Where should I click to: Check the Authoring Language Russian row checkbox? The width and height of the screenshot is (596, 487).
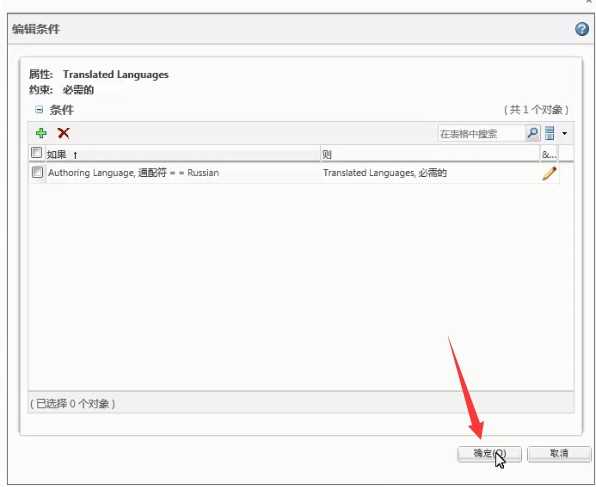pyautogui.click(x=37, y=172)
